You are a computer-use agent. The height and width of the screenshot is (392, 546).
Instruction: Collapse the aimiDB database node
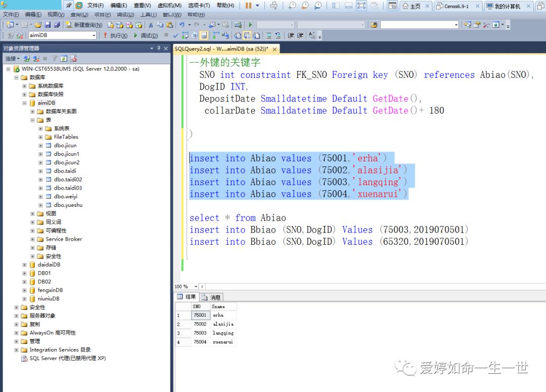(24, 103)
